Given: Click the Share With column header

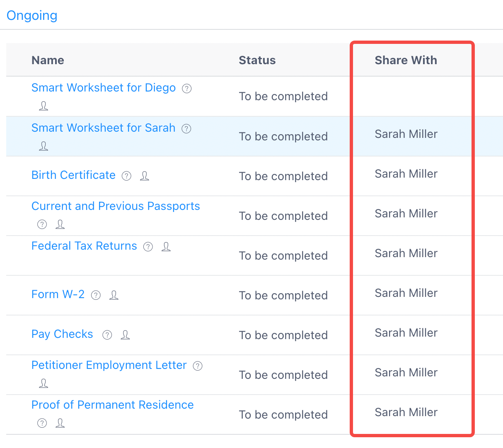Looking at the screenshot, I should click(406, 60).
